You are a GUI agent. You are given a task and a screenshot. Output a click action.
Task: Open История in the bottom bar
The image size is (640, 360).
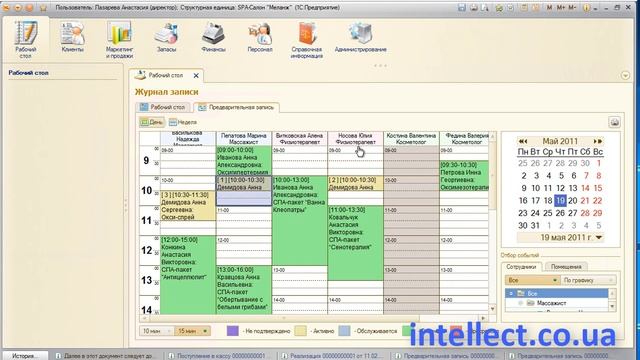coord(25,356)
